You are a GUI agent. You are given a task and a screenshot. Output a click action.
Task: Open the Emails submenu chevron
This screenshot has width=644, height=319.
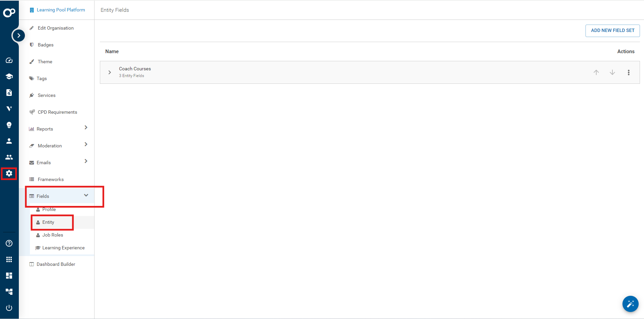tap(86, 161)
